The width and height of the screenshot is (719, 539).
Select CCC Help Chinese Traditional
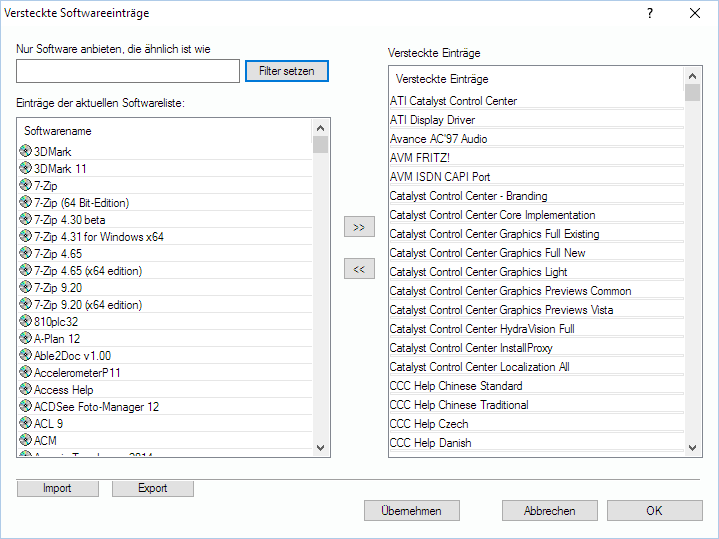536,405
